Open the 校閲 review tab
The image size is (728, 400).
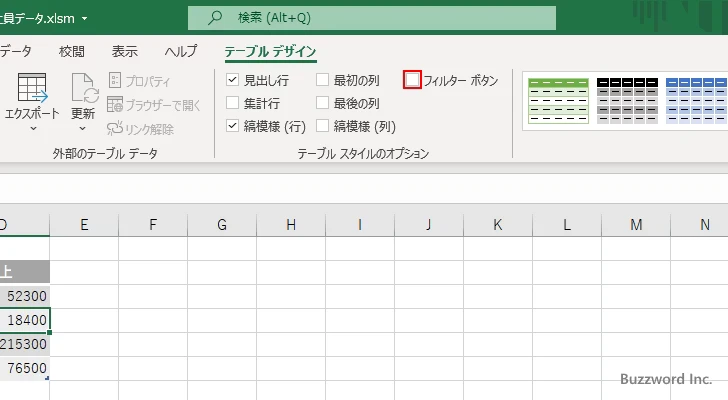[72, 51]
